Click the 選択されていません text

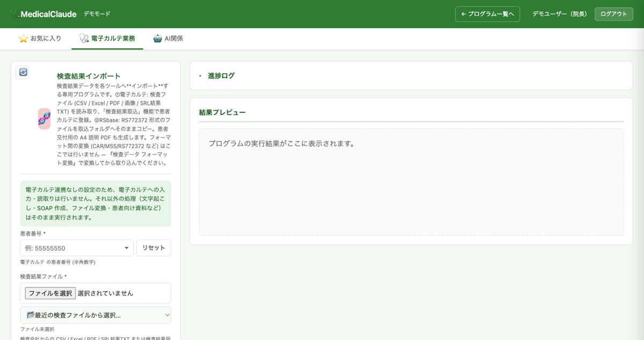(105, 293)
